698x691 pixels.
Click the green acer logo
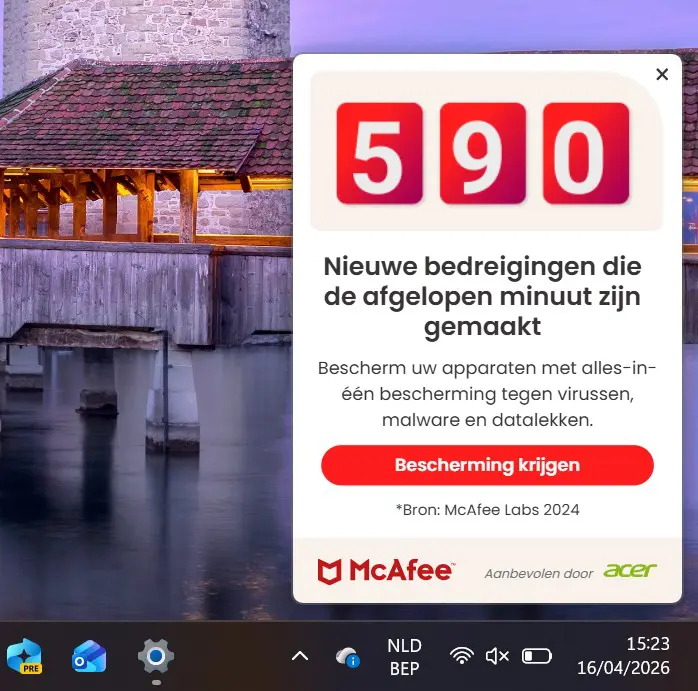(x=630, y=570)
